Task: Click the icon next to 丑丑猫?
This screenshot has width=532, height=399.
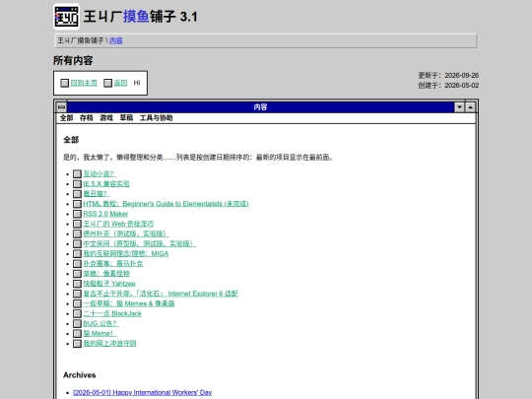Action: click(x=78, y=194)
